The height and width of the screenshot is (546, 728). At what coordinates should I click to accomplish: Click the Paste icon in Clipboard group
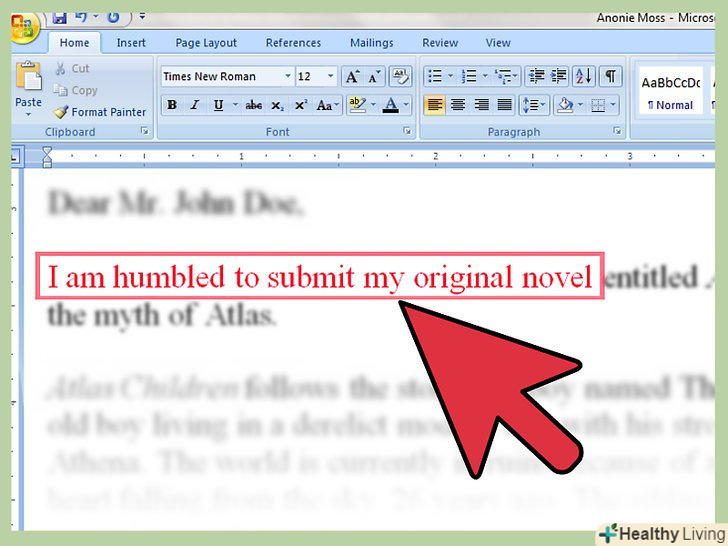click(29, 80)
